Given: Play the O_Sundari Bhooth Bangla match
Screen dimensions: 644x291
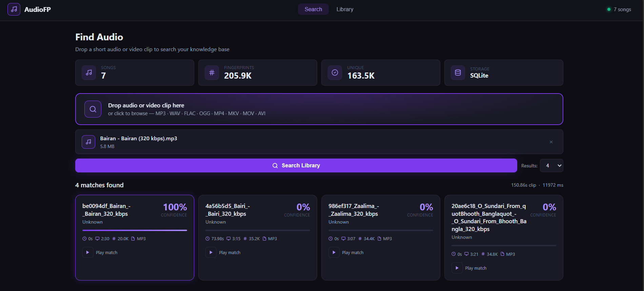Looking at the screenshot, I should coord(457,268).
